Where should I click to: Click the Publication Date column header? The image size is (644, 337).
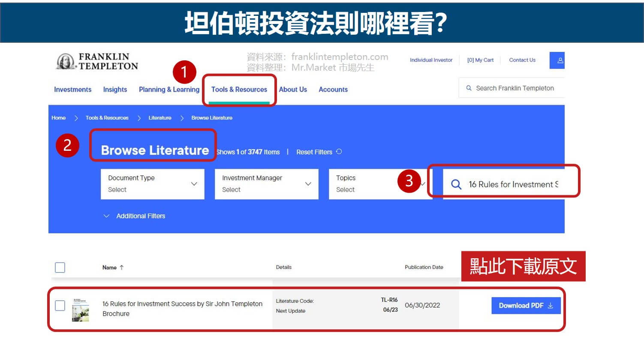[424, 267]
